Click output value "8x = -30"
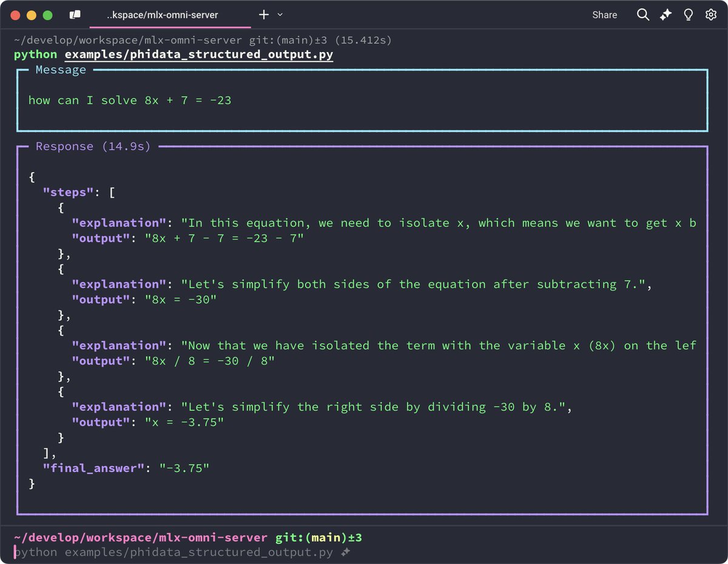 tap(180, 300)
